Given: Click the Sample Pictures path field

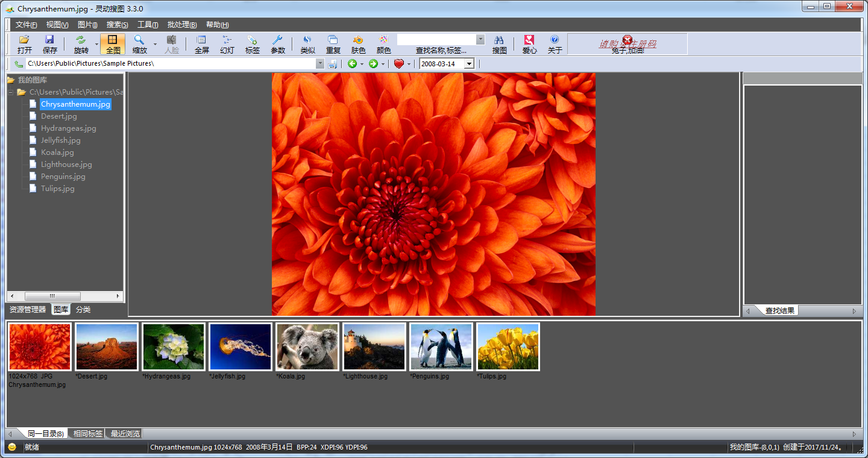Looking at the screenshot, I should click(x=171, y=64).
